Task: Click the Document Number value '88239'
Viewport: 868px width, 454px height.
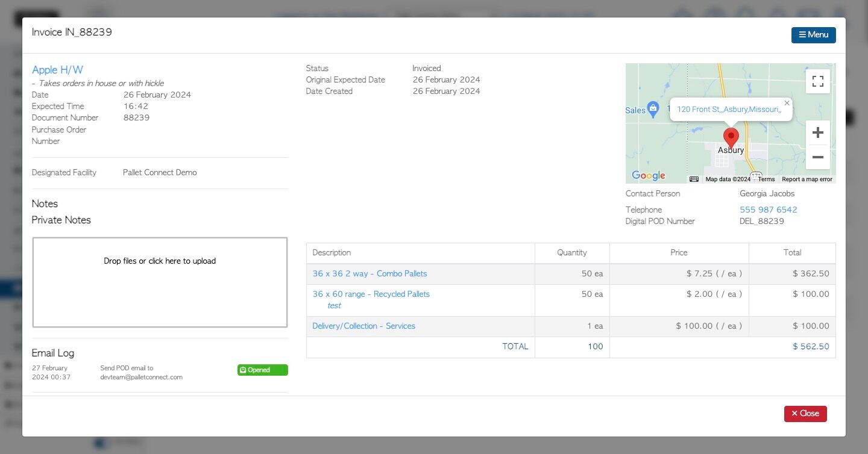Action: pos(136,118)
